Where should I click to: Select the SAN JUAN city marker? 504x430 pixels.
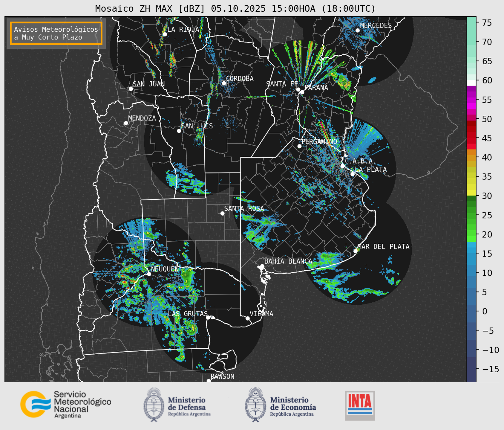(x=131, y=89)
